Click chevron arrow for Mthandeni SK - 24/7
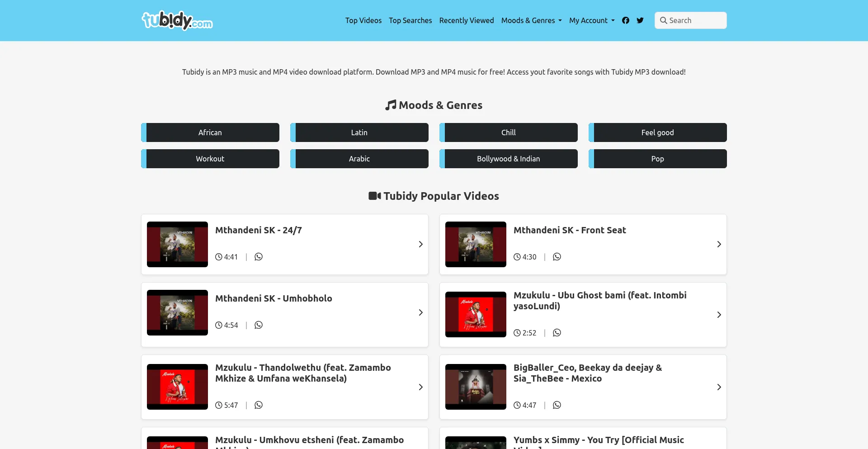This screenshot has height=449, width=868. (x=420, y=244)
